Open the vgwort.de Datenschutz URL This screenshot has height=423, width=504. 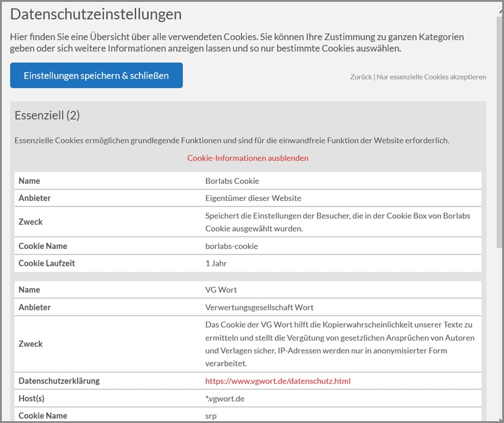[x=277, y=381]
